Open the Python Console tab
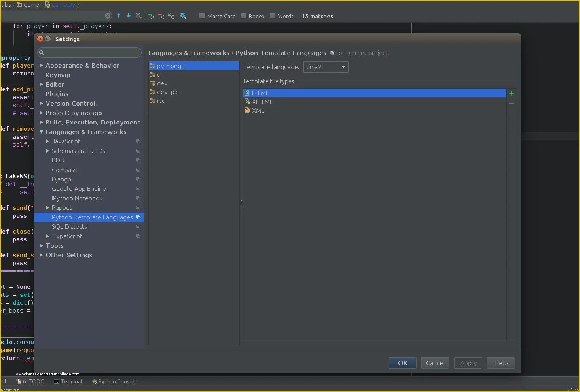 (x=115, y=381)
